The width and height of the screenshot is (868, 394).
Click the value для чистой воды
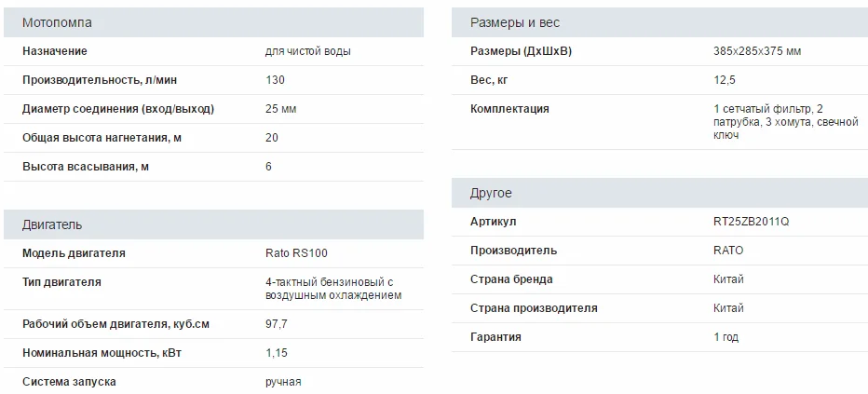(308, 51)
